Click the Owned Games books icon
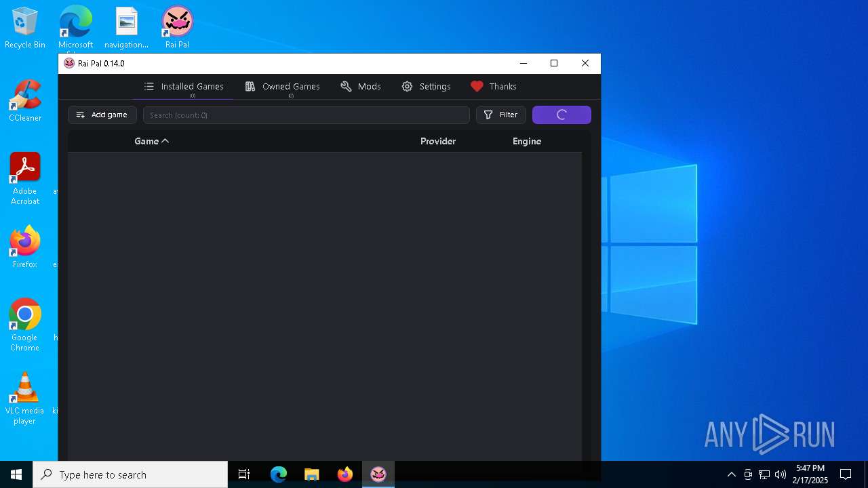868x488 pixels. coord(250,87)
